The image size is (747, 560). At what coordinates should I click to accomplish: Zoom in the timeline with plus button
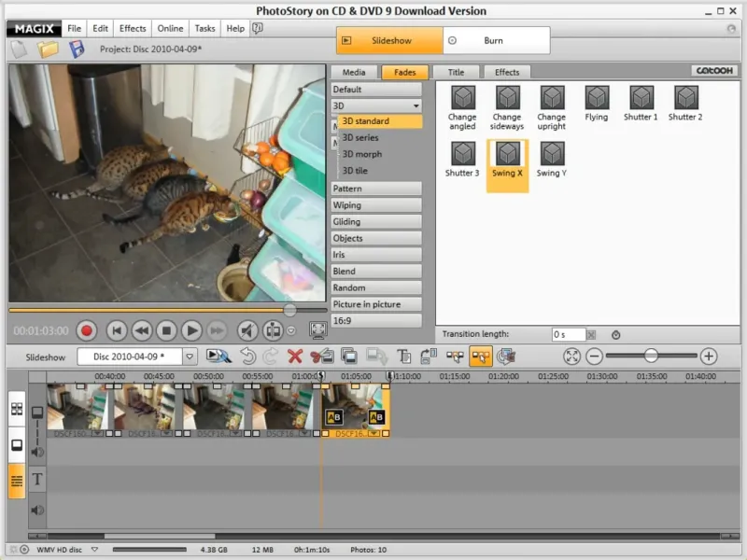click(709, 357)
